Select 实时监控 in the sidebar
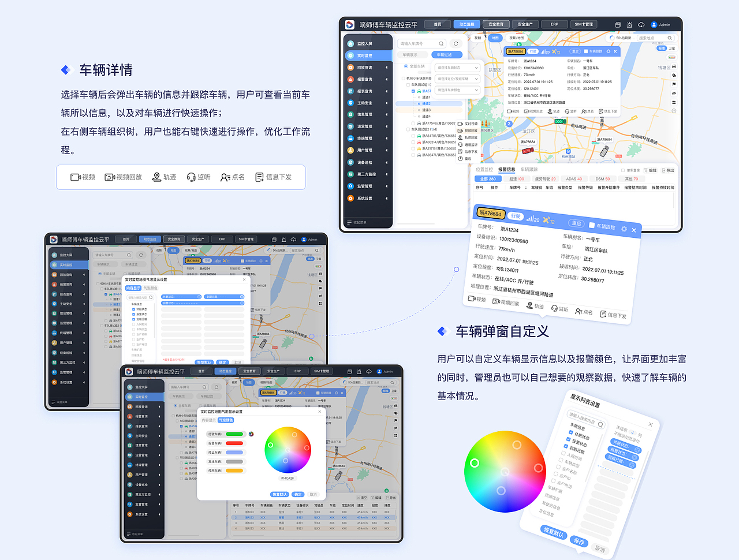This screenshot has width=739, height=560. [361, 55]
